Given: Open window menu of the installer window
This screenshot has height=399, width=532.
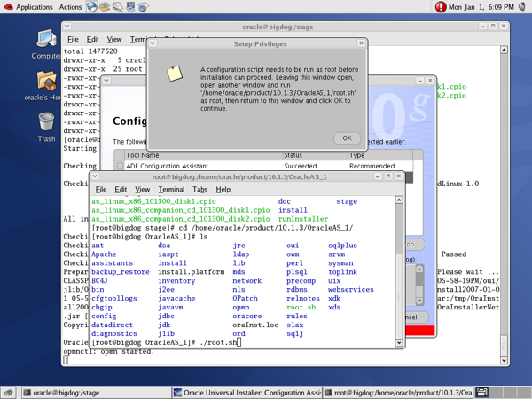Looking at the screenshot, I should tap(106, 81).
